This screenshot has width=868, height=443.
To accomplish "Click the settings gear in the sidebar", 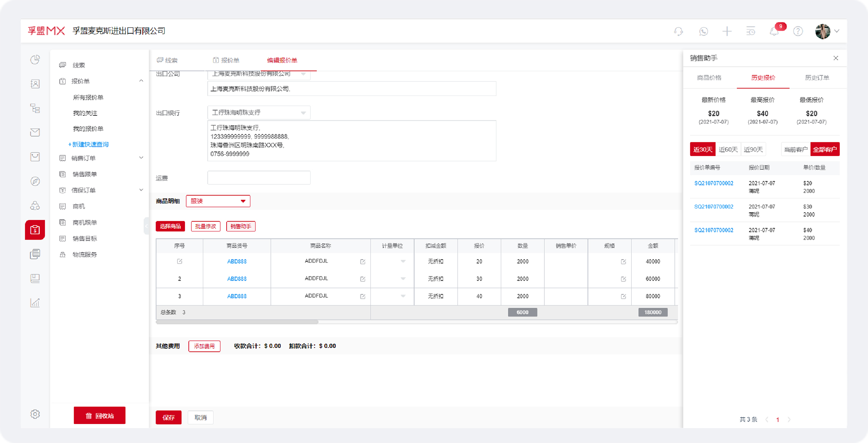I will click(35, 414).
